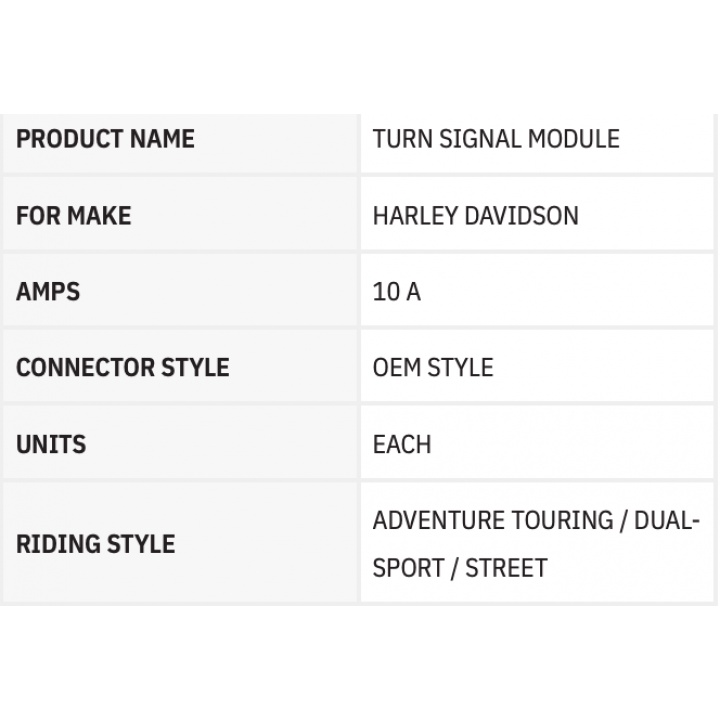Click the word STREET in riding style
Screen dimensions: 720x720
point(505,568)
